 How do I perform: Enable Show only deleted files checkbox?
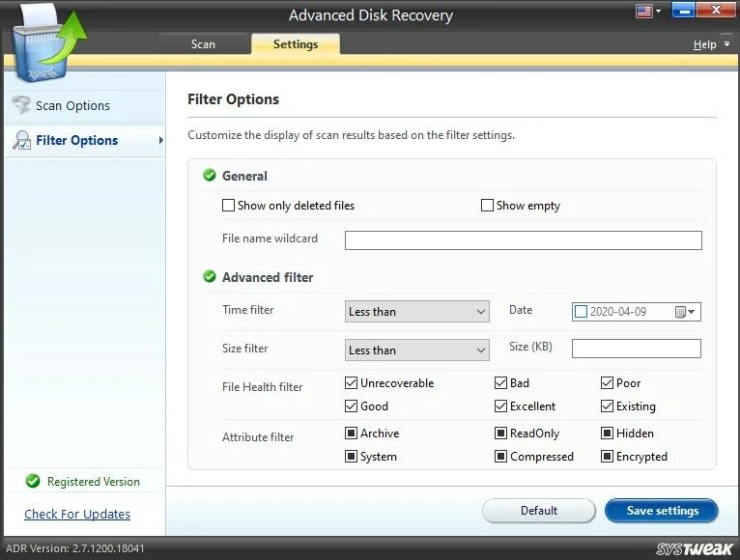228,206
